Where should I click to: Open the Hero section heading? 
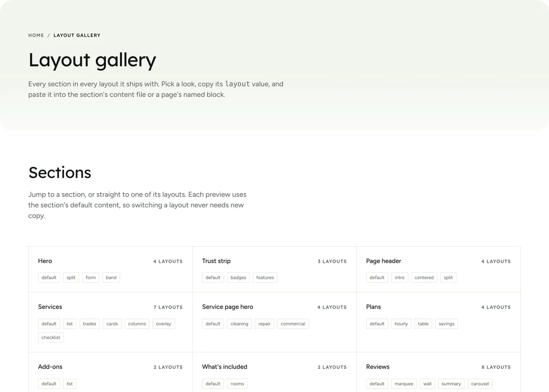click(45, 261)
